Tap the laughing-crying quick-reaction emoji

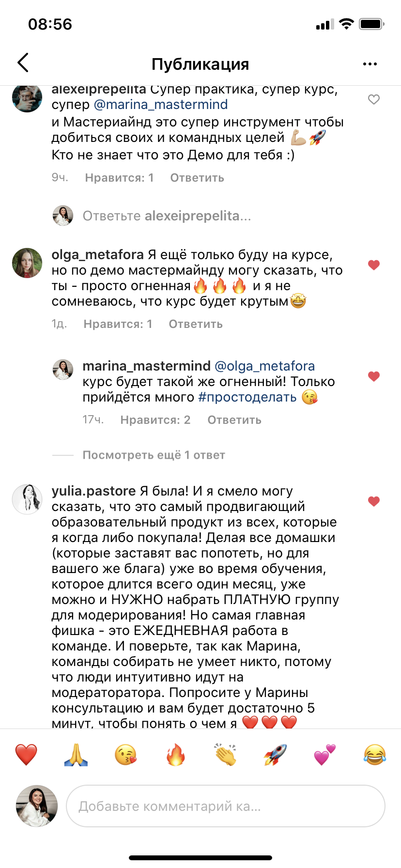pyautogui.click(x=374, y=755)
